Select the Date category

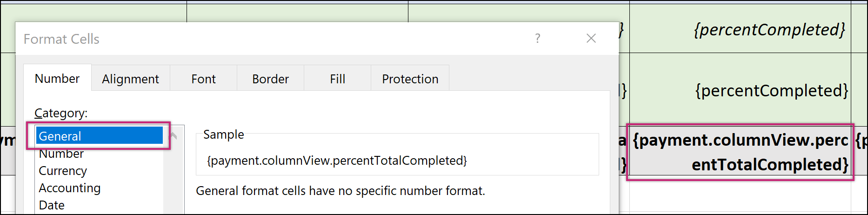[52, 205]
